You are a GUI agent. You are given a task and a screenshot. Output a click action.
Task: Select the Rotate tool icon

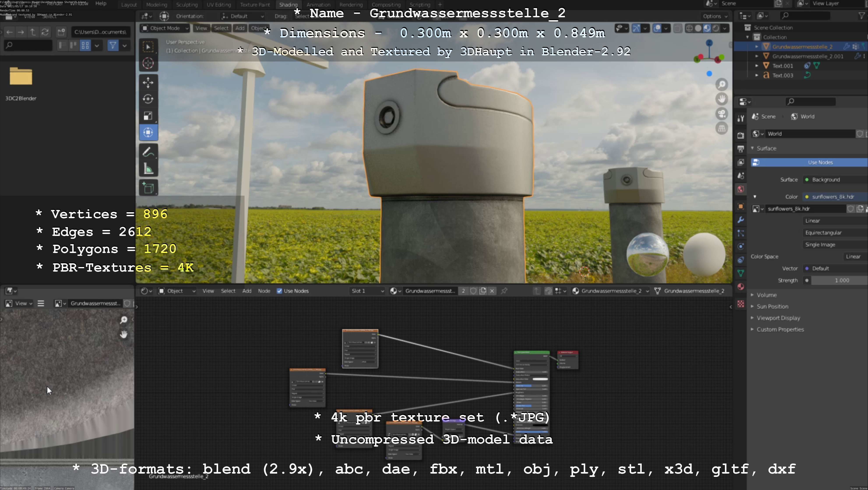click(x=148, y=99)
